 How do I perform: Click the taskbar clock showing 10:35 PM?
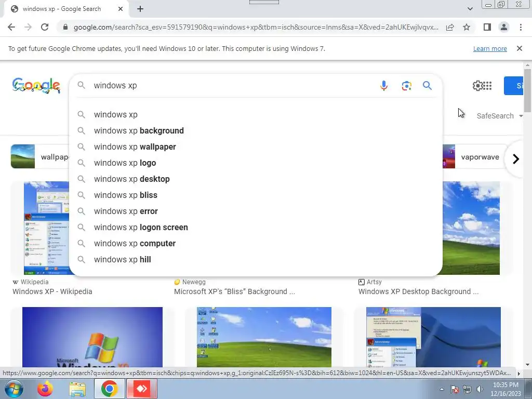tap(506, 389)
